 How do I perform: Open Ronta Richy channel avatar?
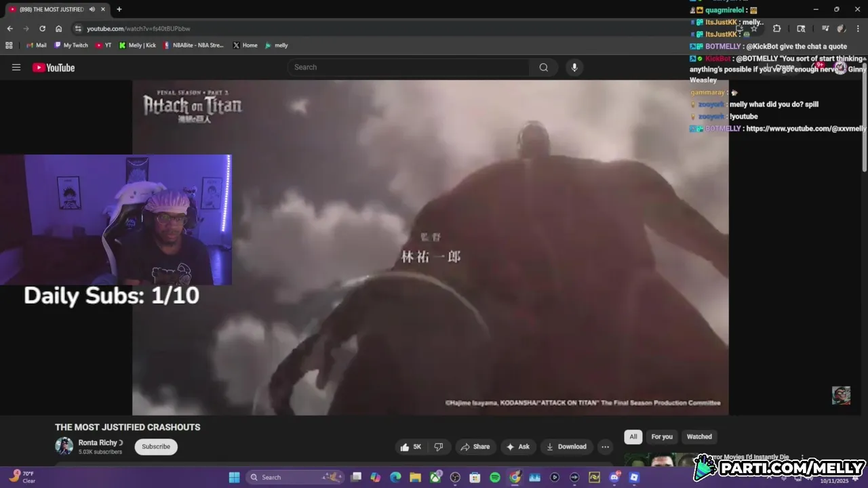[64, 446]
